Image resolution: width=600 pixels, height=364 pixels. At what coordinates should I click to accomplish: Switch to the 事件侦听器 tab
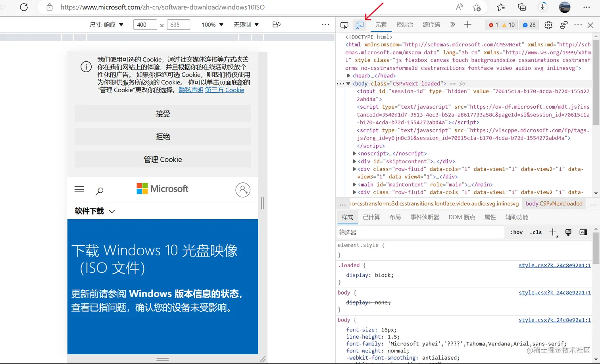click(425, 217)
